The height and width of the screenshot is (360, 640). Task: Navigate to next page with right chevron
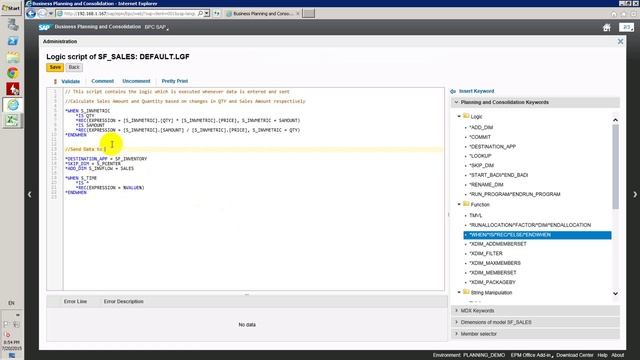tap(635, 194)
